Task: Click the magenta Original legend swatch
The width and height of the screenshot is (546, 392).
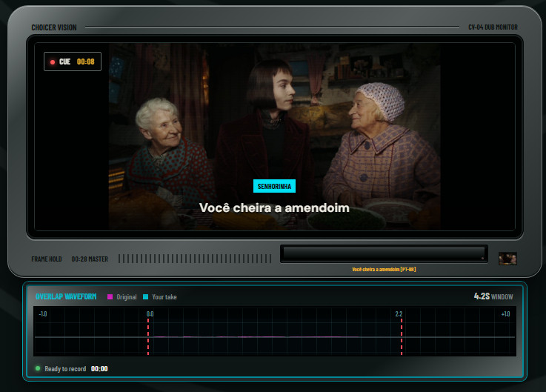Action: (110, 297)
